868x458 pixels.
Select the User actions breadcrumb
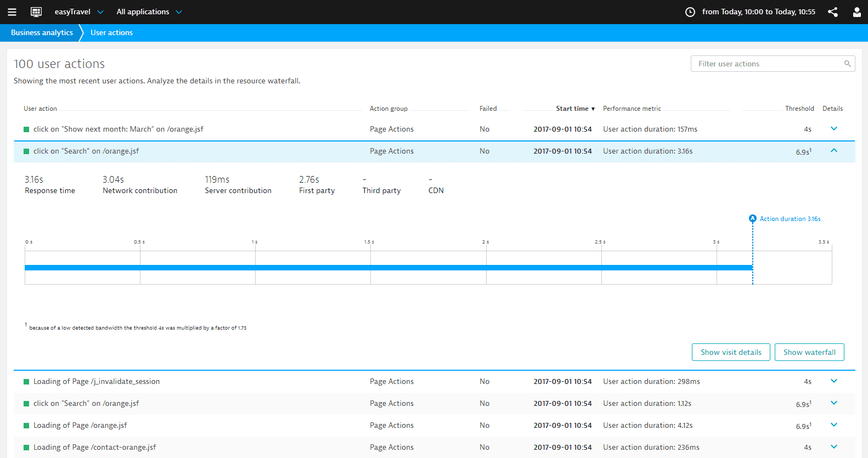(x=111, y=33)
